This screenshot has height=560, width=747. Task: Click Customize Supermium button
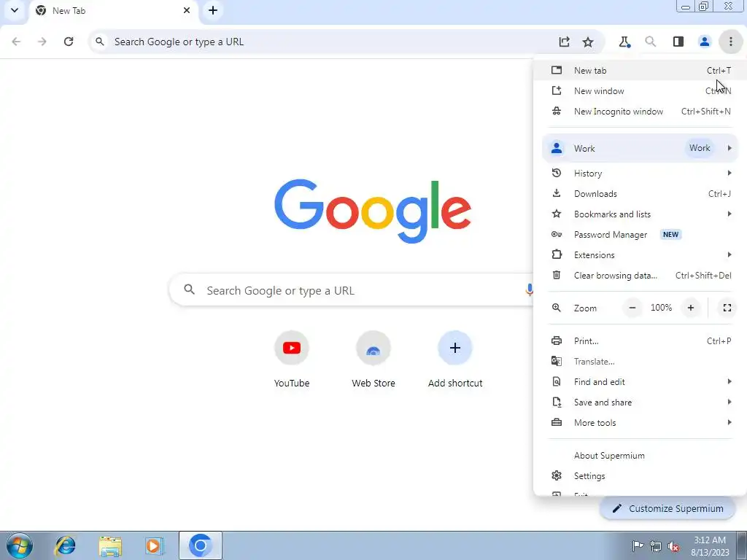click(667, 508)
